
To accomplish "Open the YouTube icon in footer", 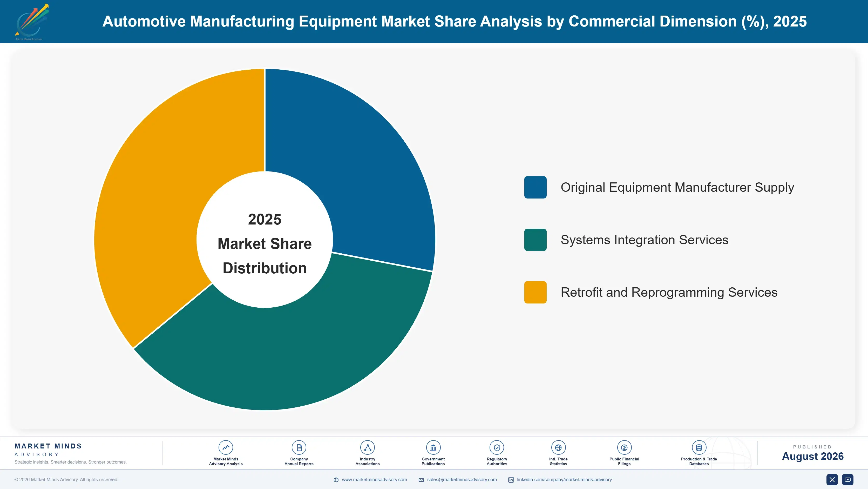I will pyautogui.click(x=848, y=480).
